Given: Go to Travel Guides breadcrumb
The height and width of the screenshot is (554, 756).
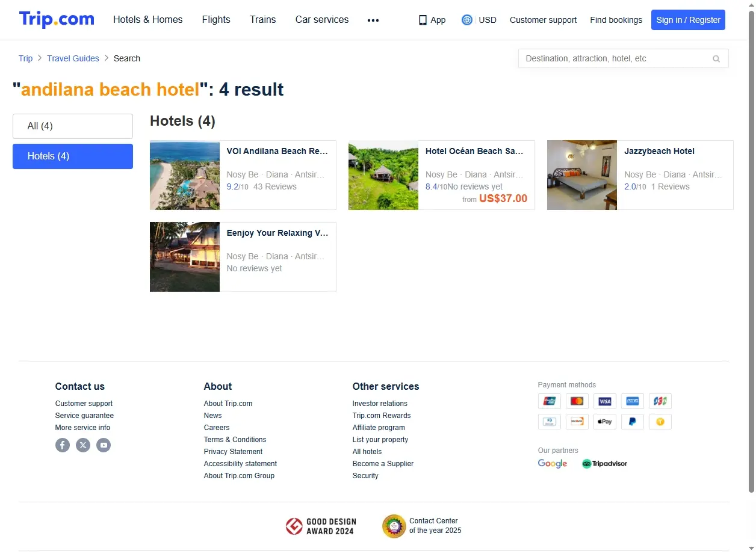Looking at the screenshot, I should tap(73, 58).
